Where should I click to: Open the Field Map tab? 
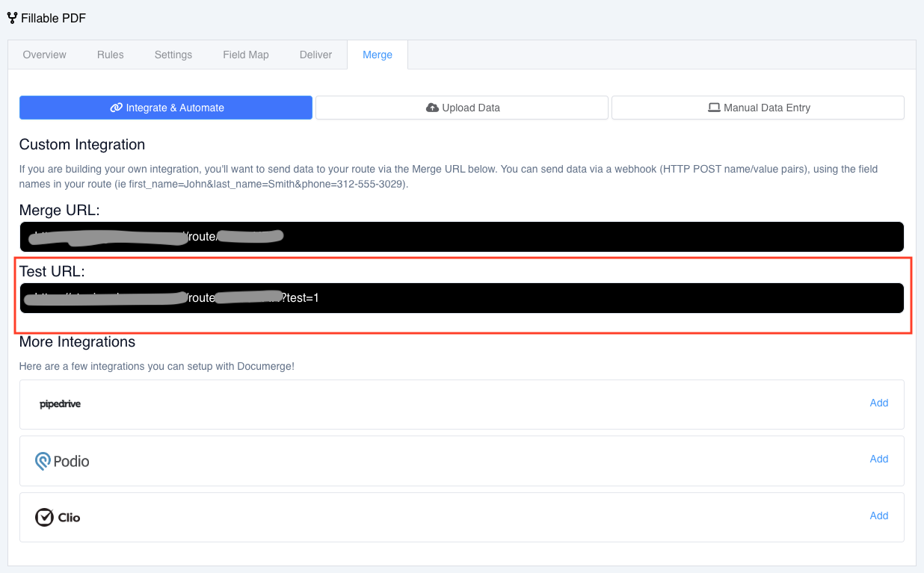pyautogui.click(x=246, y=55)
